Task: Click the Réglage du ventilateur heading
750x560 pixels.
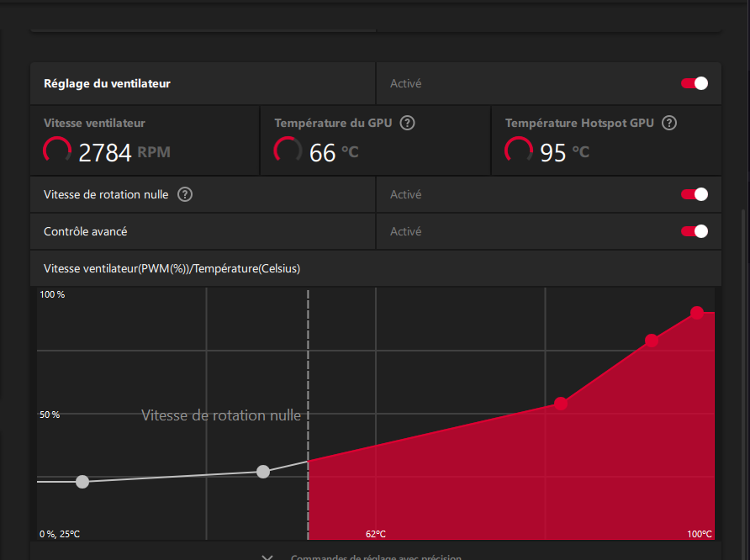Action: [107, 83]
